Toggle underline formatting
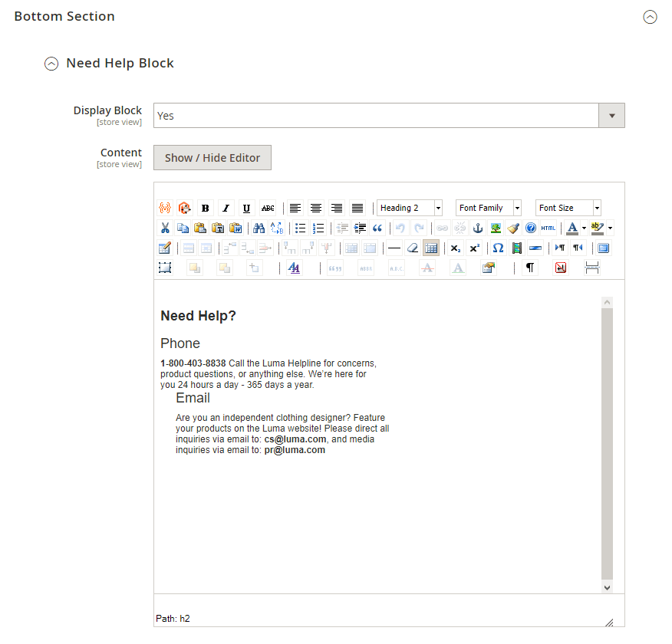The image size is (672, 644). pos(246,208)
